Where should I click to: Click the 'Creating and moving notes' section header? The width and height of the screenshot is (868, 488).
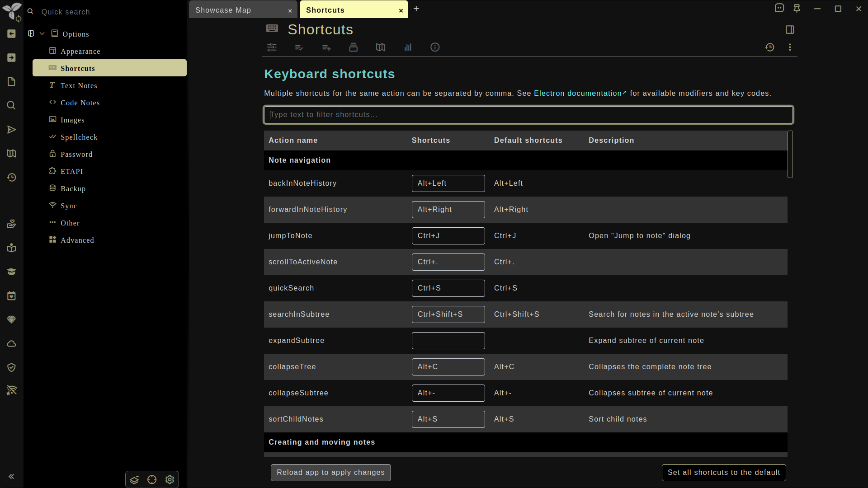321,442
